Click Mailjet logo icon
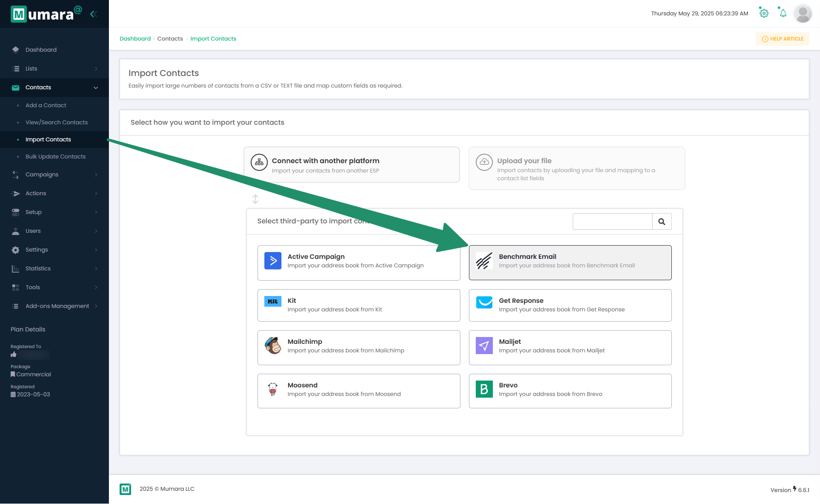The height and width of the screenshot is (504, 820). (484, 346)
